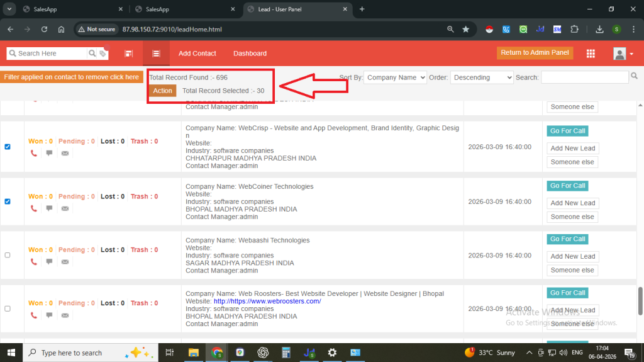The width and height of the screenshot is (644, 362).
Task: Click the envelope icon in the Webaashi row
Action: pyautogui.click(x=65, y=261)
